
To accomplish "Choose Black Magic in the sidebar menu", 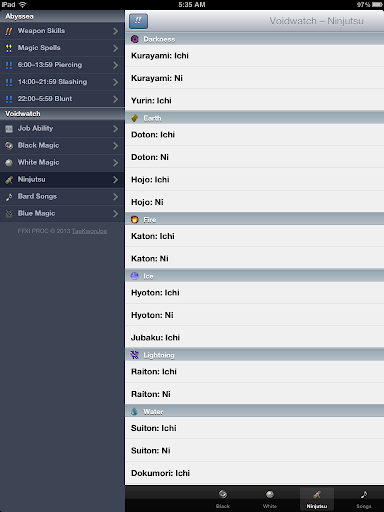I will click(x=62, y=146).
